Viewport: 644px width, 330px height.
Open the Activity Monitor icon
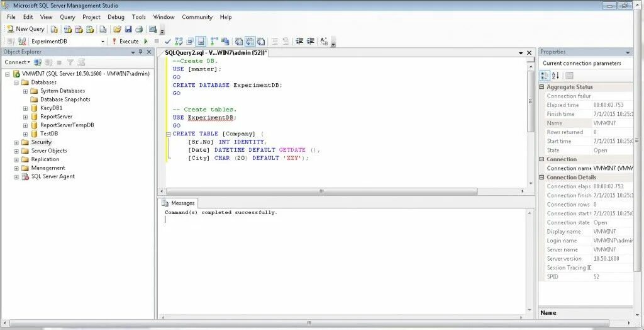coord(153,29)
